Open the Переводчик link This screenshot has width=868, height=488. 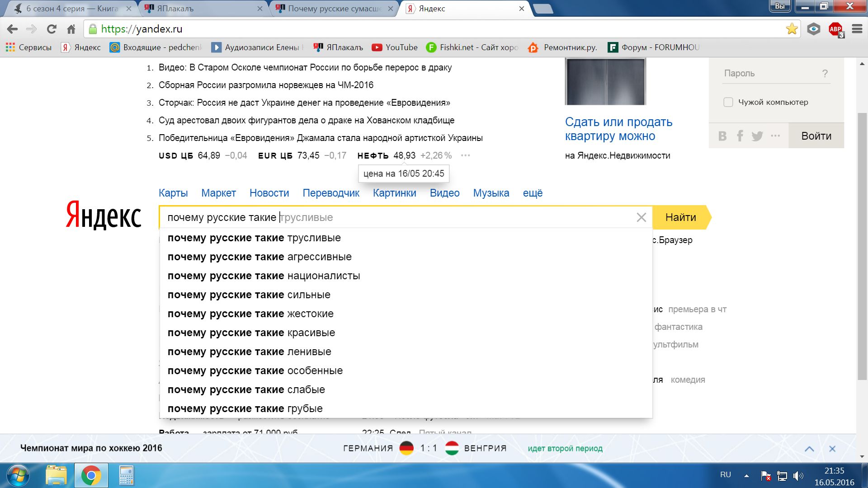pyautogui.click(x=331, y=193)
